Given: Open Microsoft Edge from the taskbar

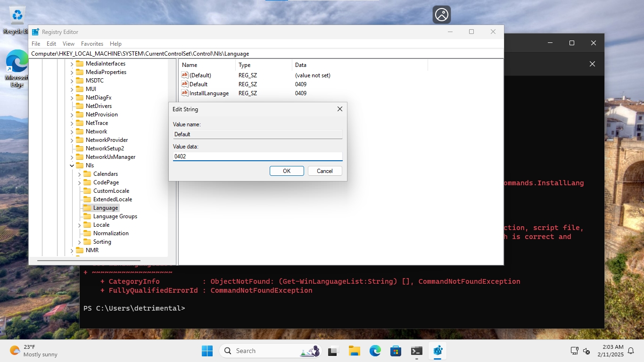Looking at the screenshot, I should coord(375,351).
